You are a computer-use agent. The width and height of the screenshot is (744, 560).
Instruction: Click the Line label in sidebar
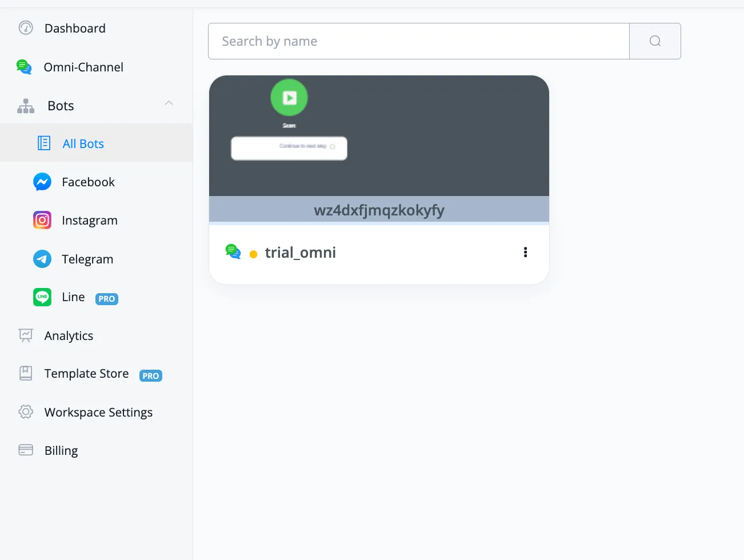pyautogui.click(x=73, y=297)
